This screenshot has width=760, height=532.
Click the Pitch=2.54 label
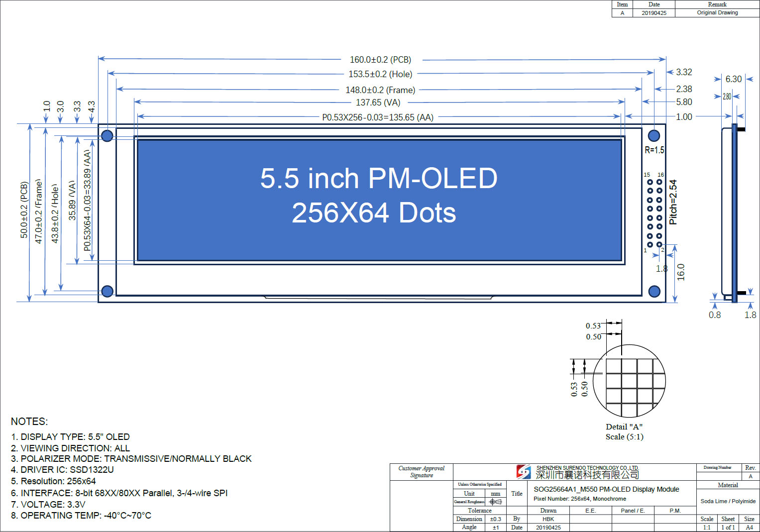[673, 202]
